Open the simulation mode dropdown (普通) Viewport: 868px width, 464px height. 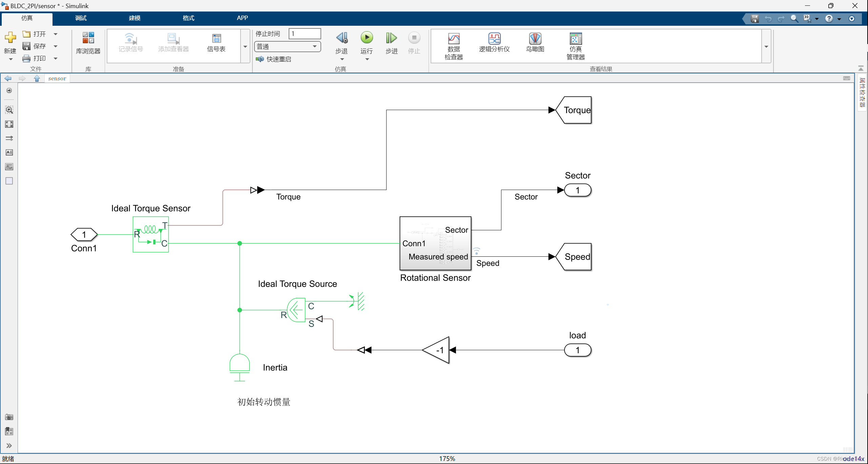(x=287, y=46)
